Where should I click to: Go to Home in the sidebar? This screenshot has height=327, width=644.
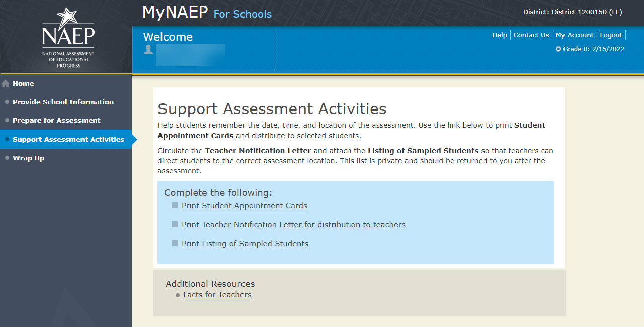coord(23,84)
